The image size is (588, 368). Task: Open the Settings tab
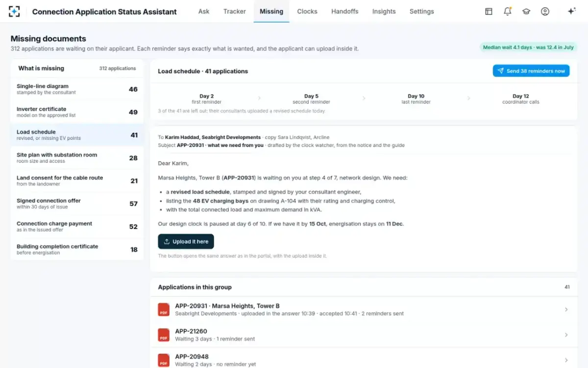click(422, 11)
